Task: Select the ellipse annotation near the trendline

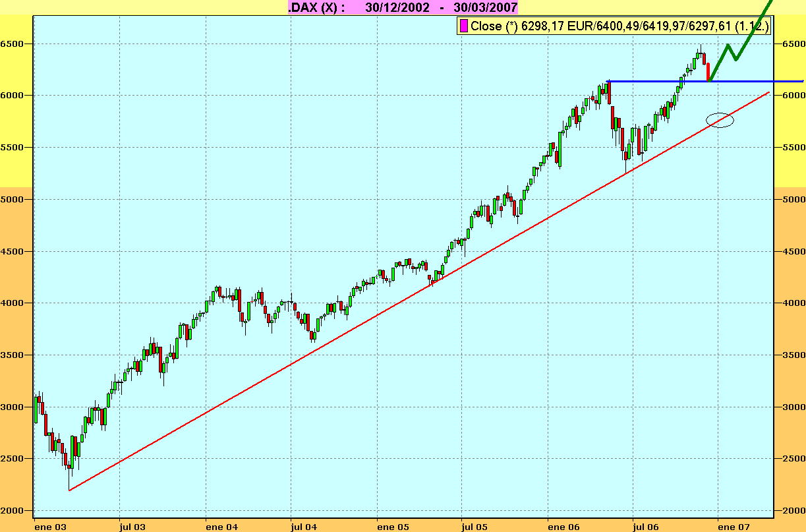Action: 720,120
